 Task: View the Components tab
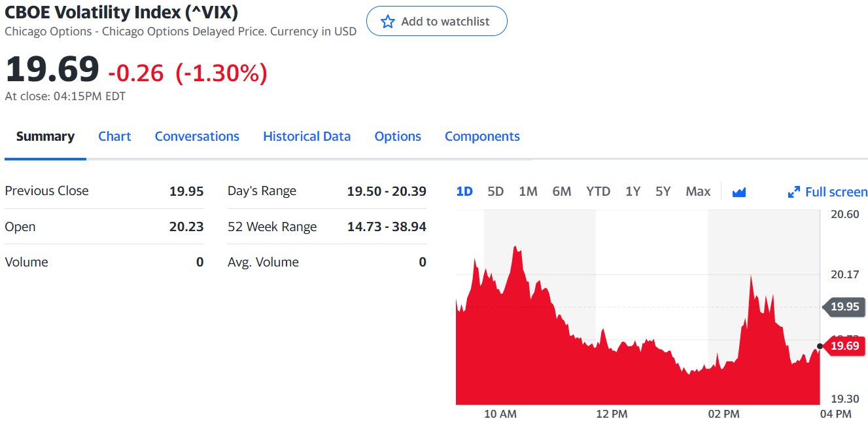click(482, 136)
